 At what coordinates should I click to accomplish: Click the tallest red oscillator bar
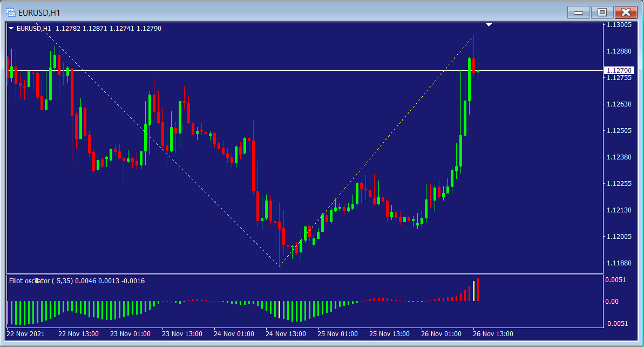(x=478, y=289)
